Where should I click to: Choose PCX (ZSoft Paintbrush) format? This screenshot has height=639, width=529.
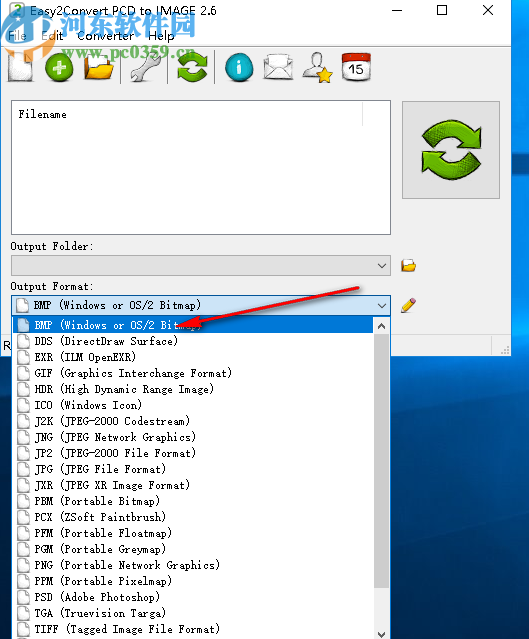pyautogui.click(x=193, y=517)
